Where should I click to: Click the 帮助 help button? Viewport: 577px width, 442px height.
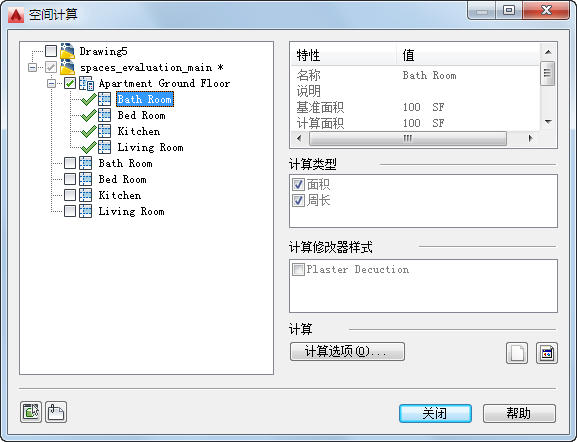(x=519, y=413)
